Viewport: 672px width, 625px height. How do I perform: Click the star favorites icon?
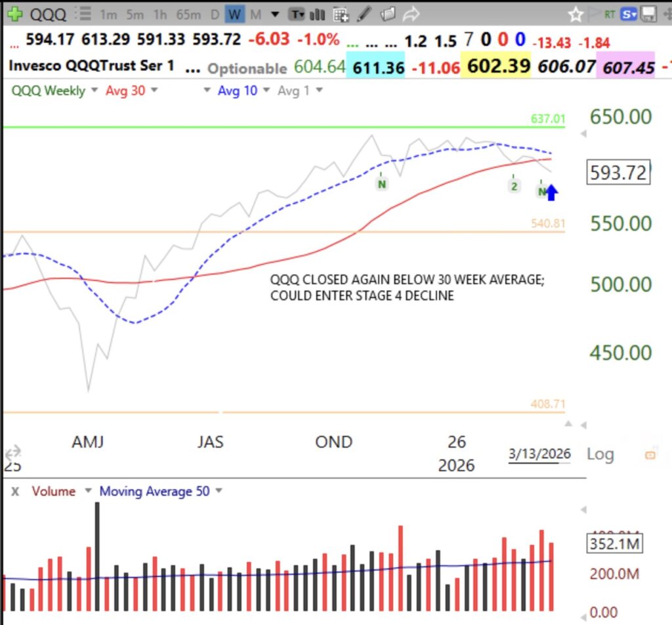pos(577,13)
